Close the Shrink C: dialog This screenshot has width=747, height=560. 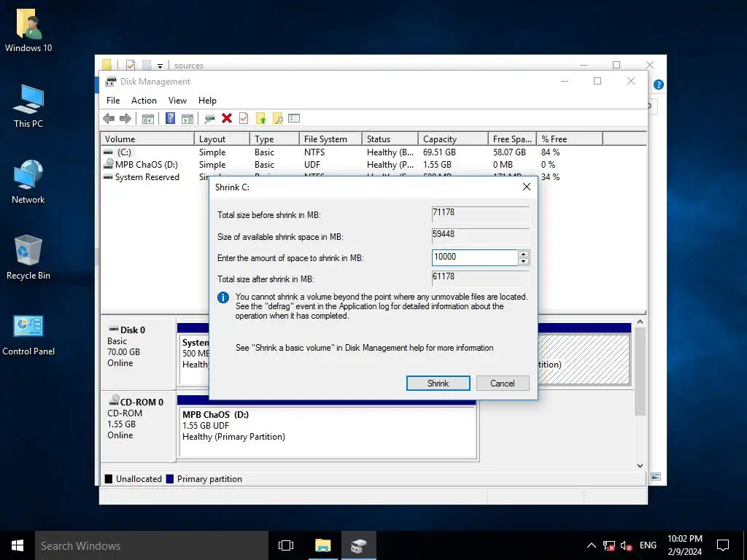point(527,187)
